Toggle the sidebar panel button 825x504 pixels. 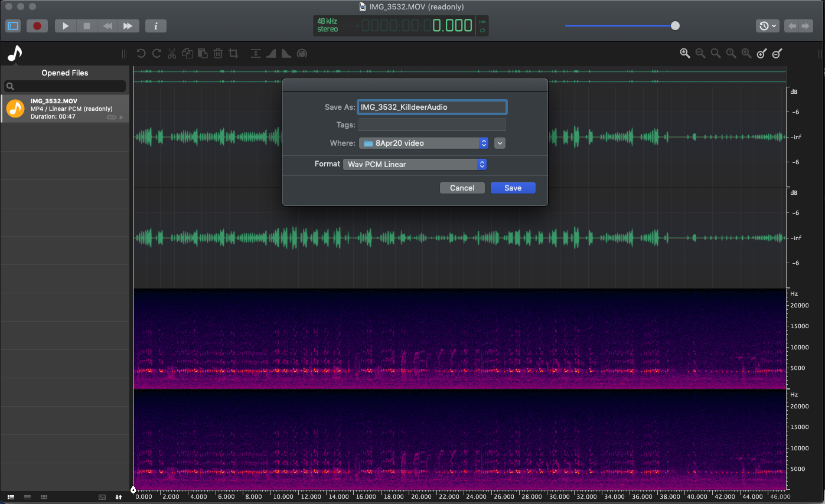click(x=13, y=26)
